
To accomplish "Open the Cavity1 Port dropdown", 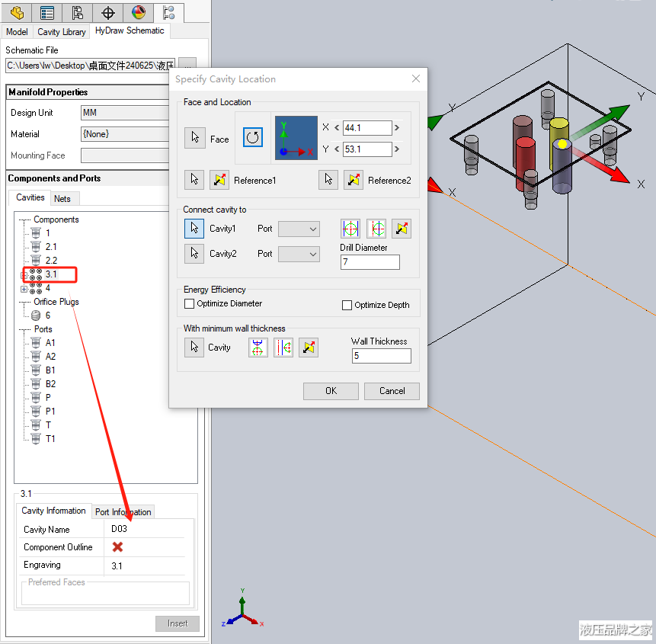I will tap(299, 229).
